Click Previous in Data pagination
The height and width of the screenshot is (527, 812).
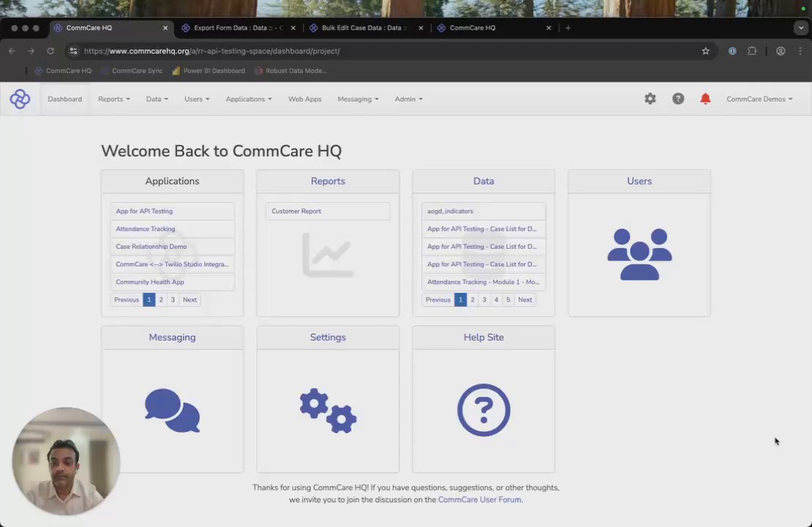tap(437, 300)
